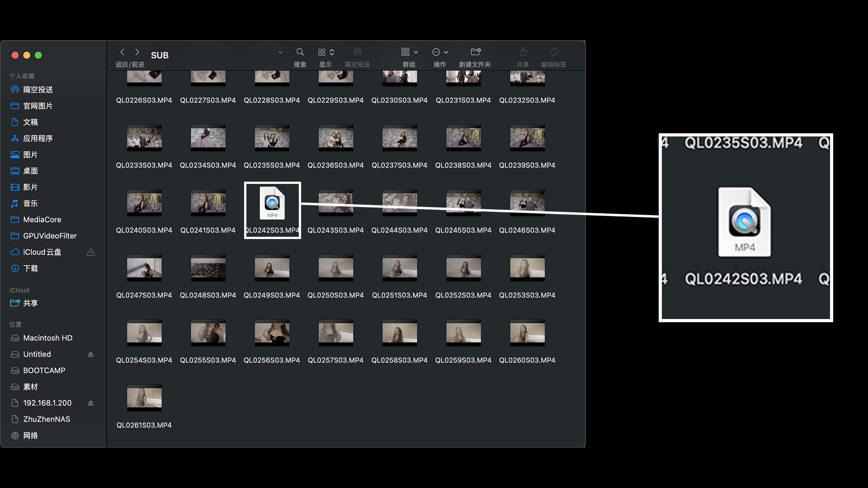Select MediaCore folder in sidebar
The width and height of the screenshot is (868, 488).
coord(42,220)
